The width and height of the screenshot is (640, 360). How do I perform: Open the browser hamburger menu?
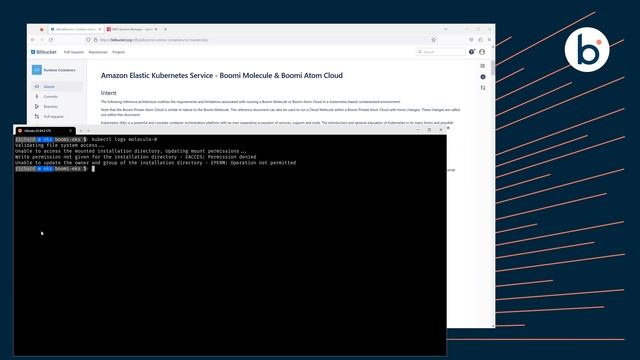(x=489, y=40)
